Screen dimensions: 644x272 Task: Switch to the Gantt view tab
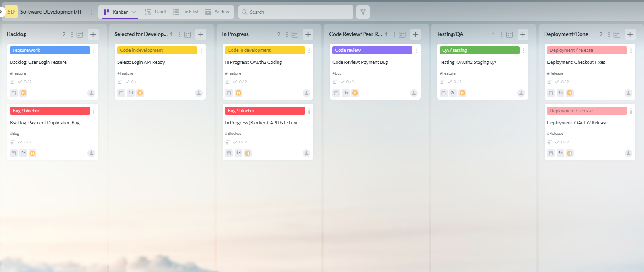coord(156,12)
